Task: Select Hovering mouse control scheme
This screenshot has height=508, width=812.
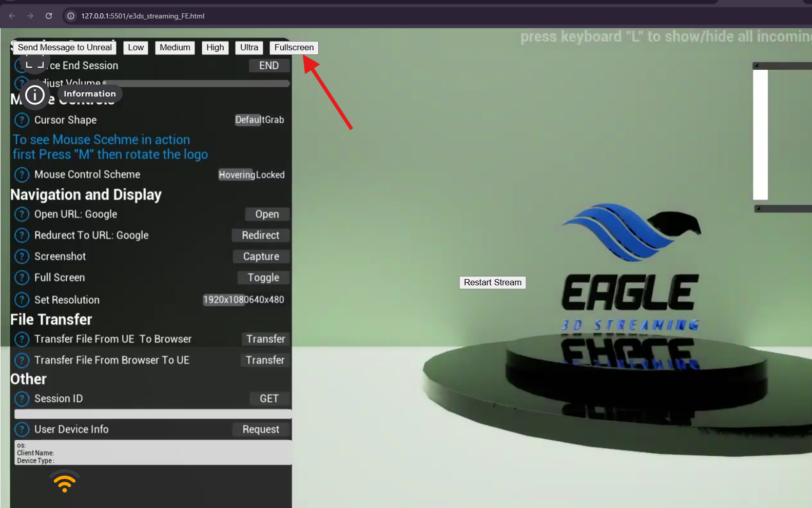Action: [237, 174]
